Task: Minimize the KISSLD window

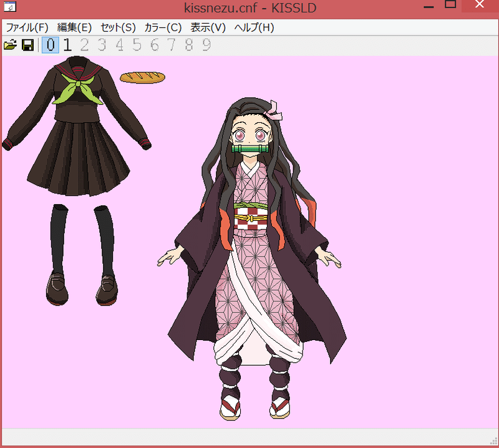Action: pyautogui.click(x=429, y=6)
